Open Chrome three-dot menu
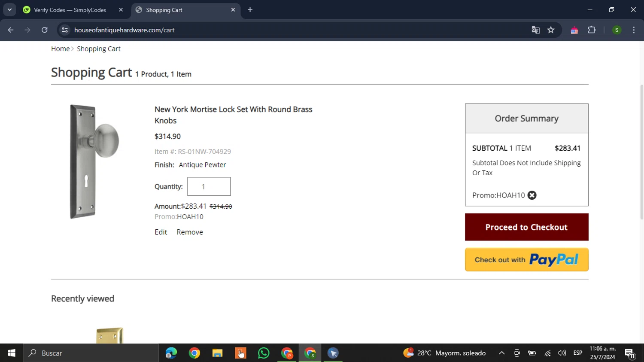Image resolution: width=644 pixels, height=362 pixels. click(x=634, y=30)
